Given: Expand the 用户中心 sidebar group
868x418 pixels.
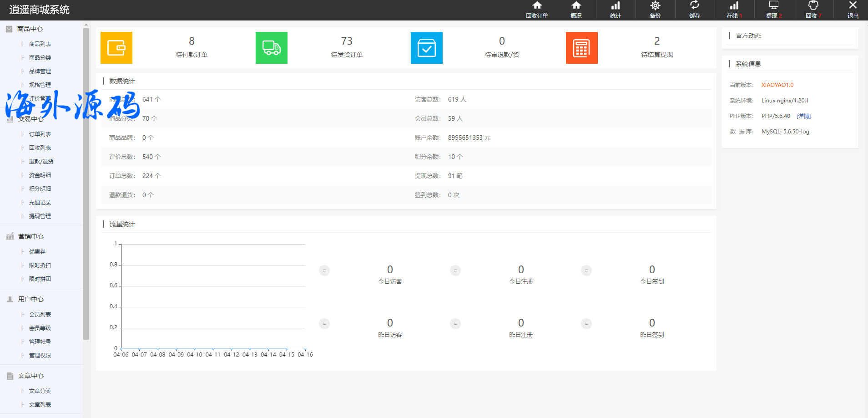Looking at the screenshot, I should (30, 299).
